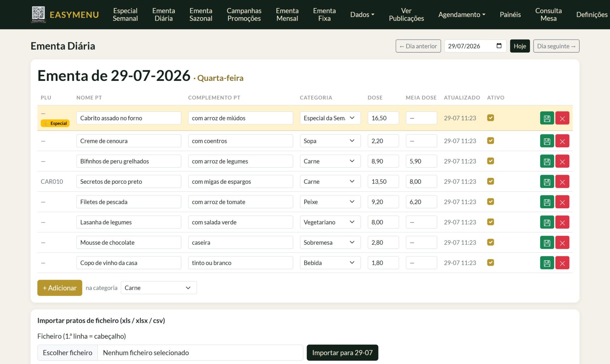
Task: Open category dropdown for Lasanha de legumes
Action: tap(330, 222)
